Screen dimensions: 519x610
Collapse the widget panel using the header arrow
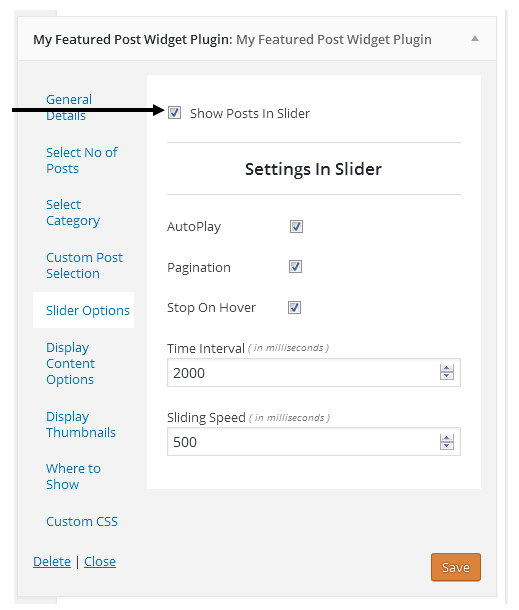pos(475,39)
